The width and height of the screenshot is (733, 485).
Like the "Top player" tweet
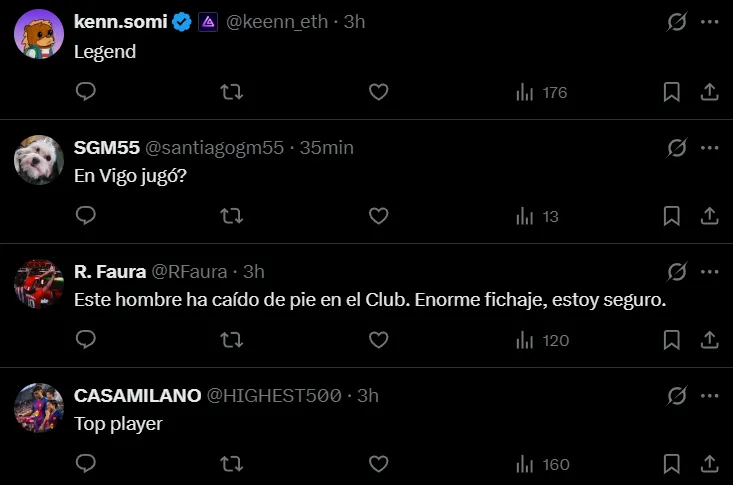click(378, 464)
